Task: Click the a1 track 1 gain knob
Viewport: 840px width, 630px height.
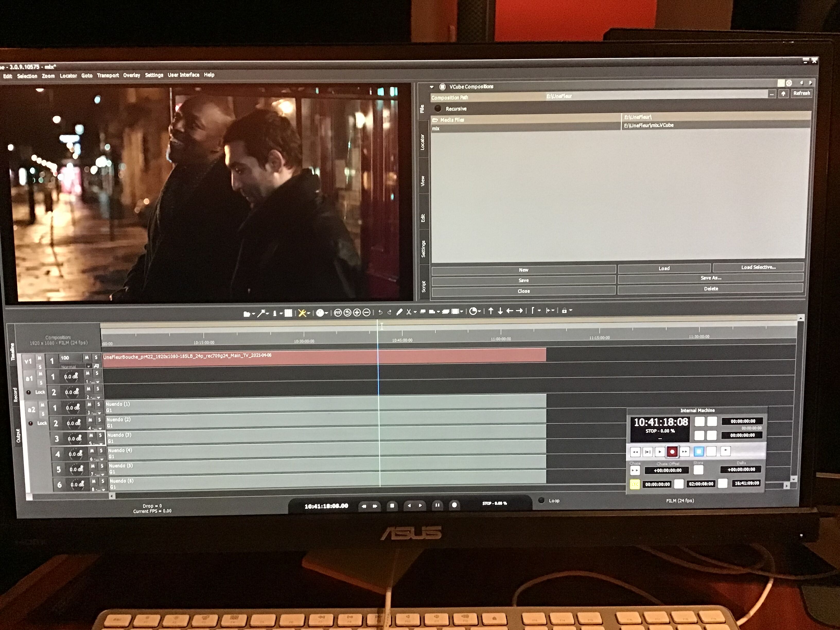Action: 71,376
